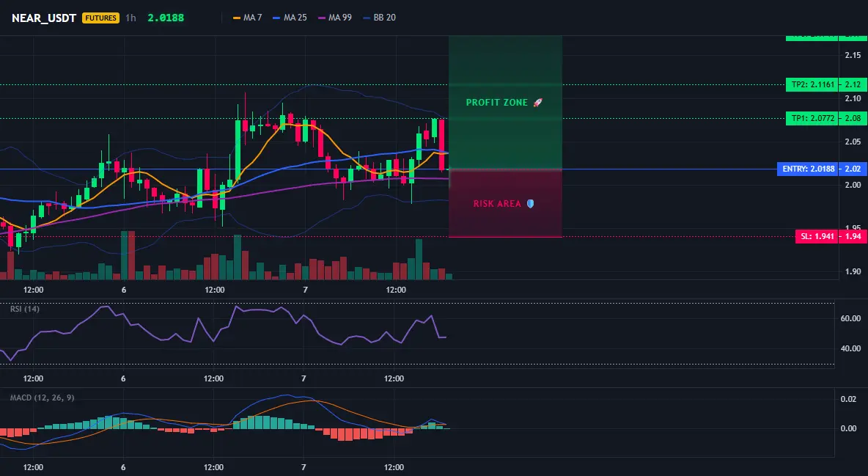
Task: Click the 2.12 tag beside TP2
Action: (x=853, y=85)
